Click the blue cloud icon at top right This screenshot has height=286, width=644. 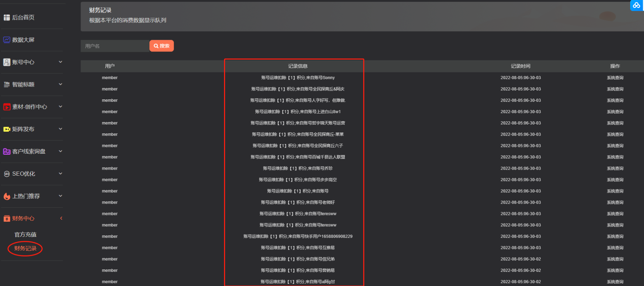(637, 5)
